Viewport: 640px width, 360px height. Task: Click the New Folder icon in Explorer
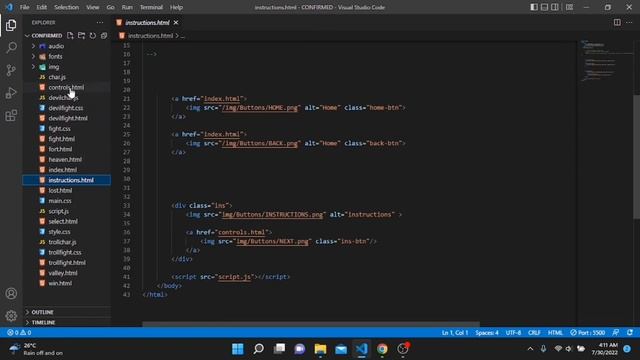[81, 36]
